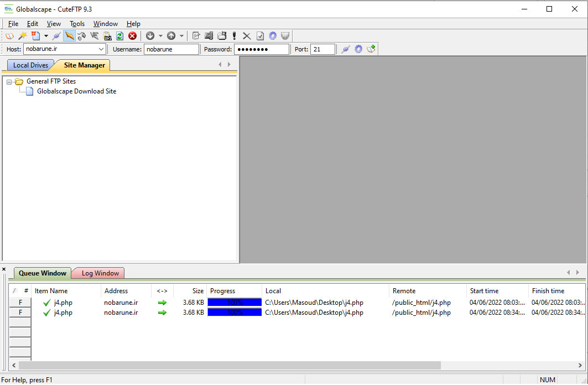
Task: Click into the Port input field
Action: pyautogui.click(x=322, y=49)
